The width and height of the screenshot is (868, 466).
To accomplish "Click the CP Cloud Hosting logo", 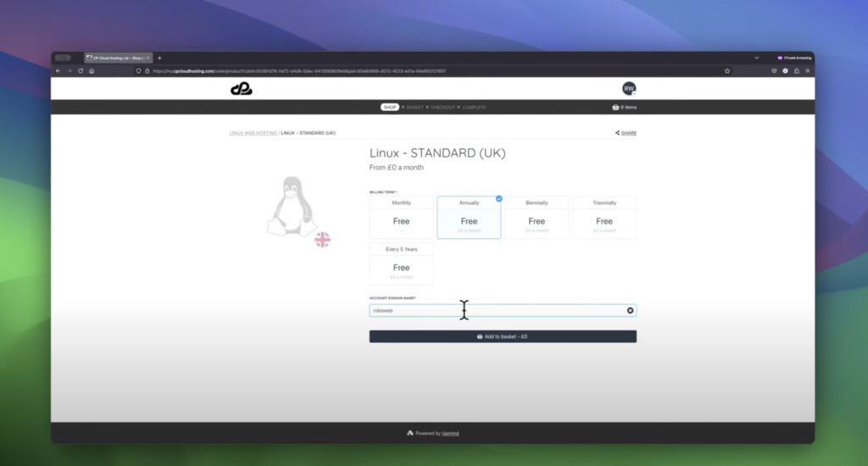I will click(x=242, y=89).
